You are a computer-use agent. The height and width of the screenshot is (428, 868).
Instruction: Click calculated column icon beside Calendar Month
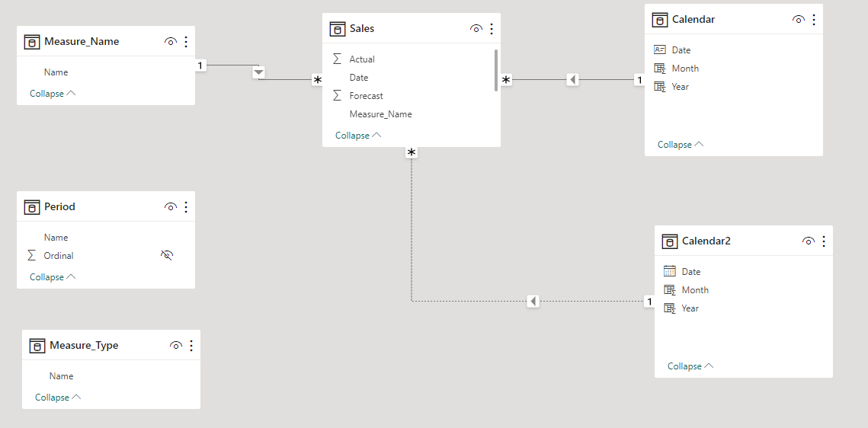[659, 69]
